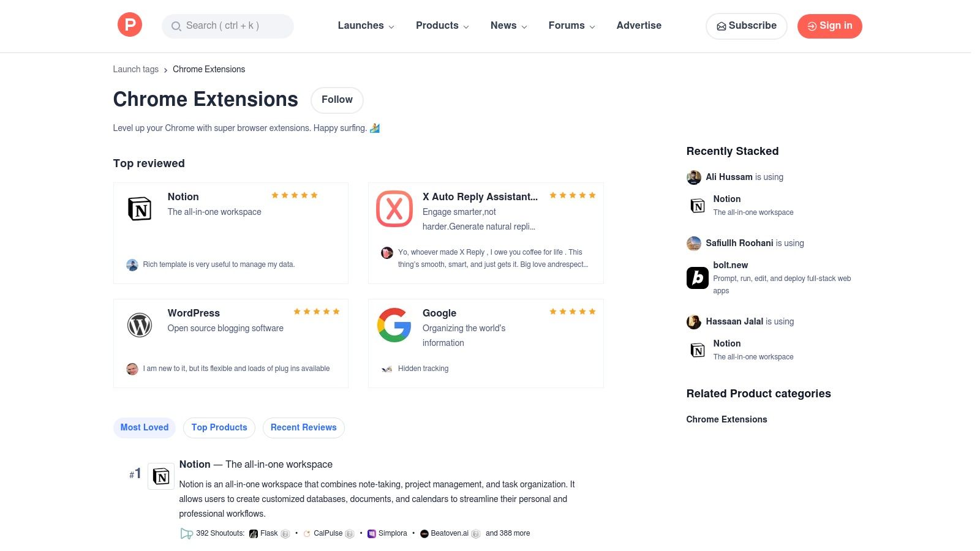Select the Recent Reviews tab
The height and width of the screenshot is (551, 980).
point(303,427)
